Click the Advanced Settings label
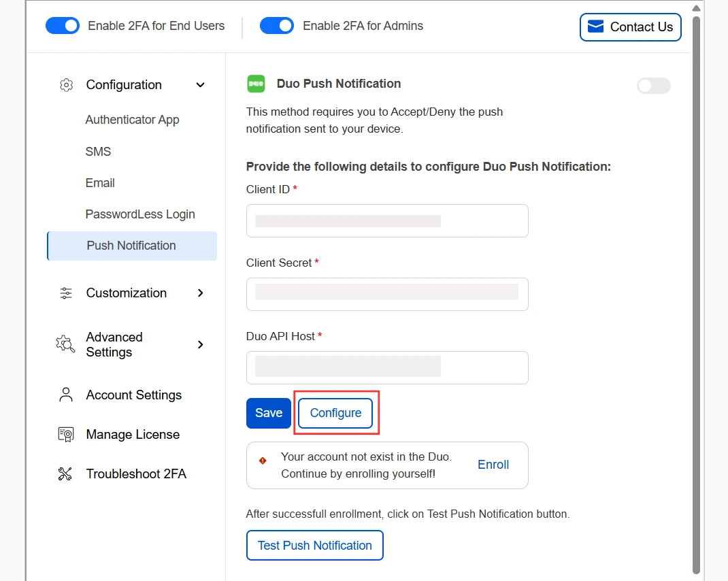This screenshot has width=728, height=581. 114,345
